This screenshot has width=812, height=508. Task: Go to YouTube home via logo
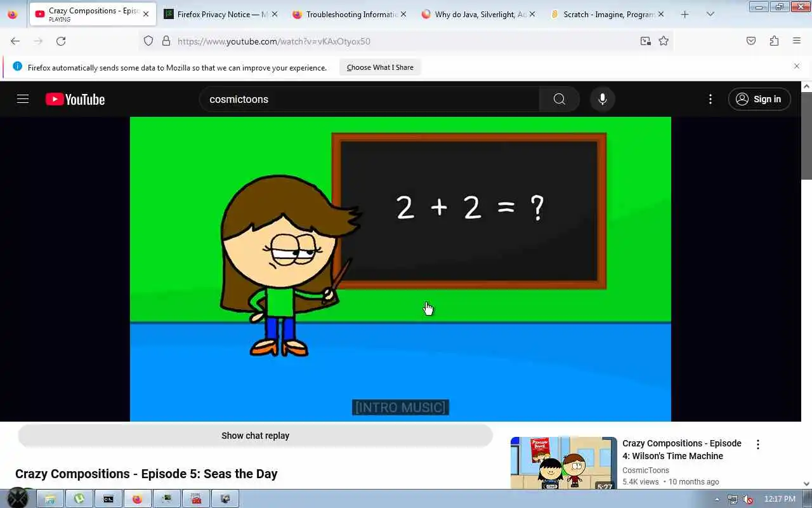pos(75,99)
